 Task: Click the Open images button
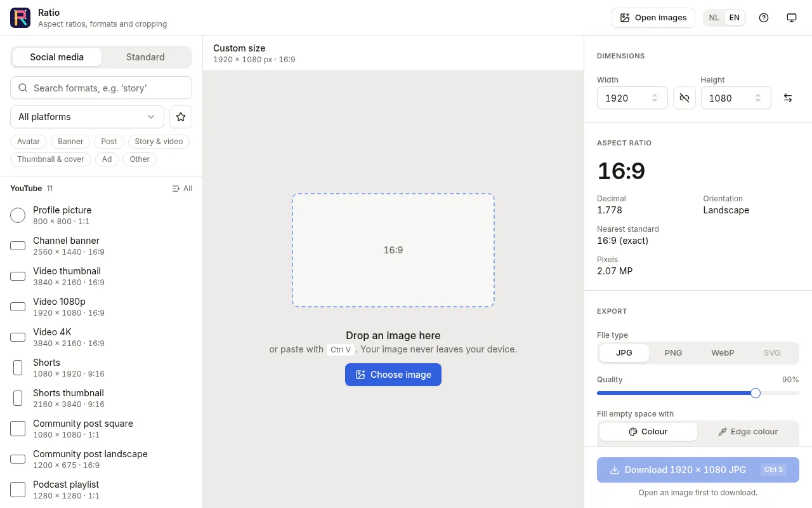pyautogui.click(x=653, y=18)
